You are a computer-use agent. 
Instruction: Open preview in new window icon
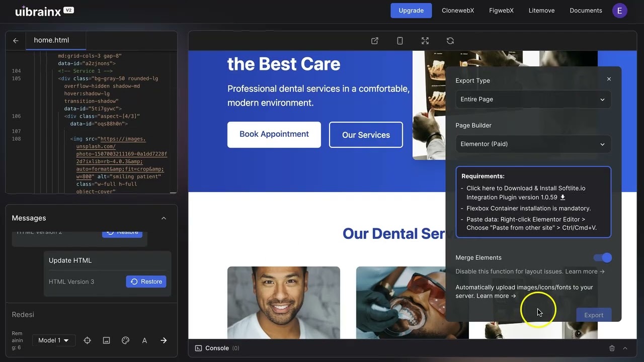(x=375, y=41)
